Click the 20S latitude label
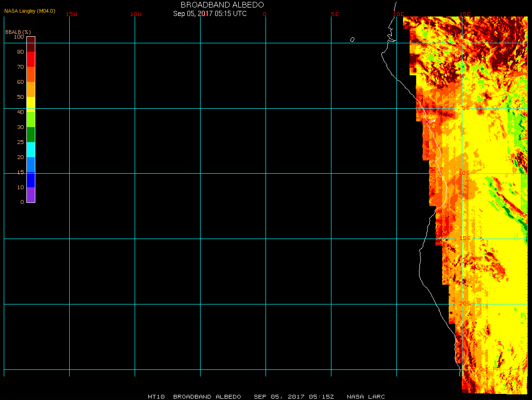Viewport: 532px width, 400px height. pyautogui.click(x=465, y=304)
